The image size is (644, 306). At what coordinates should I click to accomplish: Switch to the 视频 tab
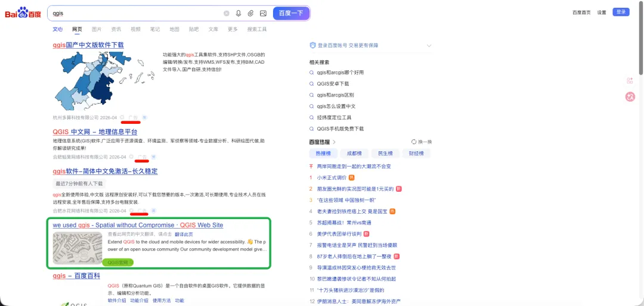[x=135, y=29]
